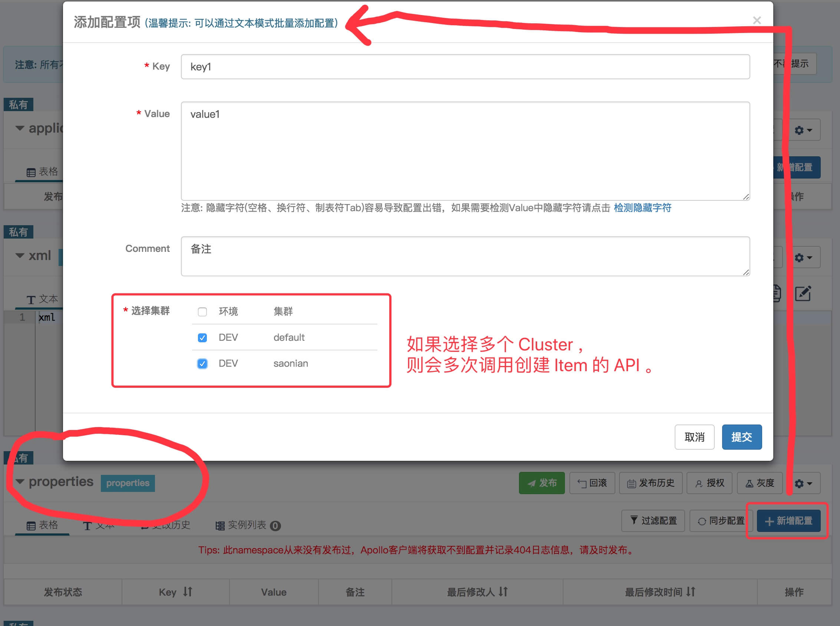The width and height of the screenshot is (840, 626).
Task: Collapse the xml namespace expander
Action: pos(20,256)
